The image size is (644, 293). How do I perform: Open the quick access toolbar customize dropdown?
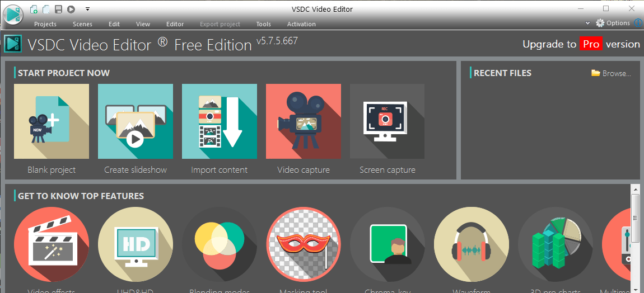87,8
